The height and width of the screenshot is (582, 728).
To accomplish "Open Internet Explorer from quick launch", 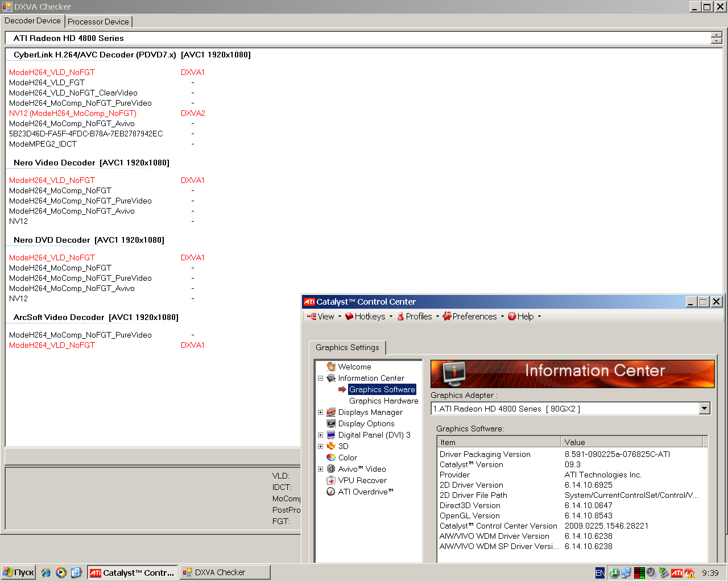I will click(x=46, y=572).
